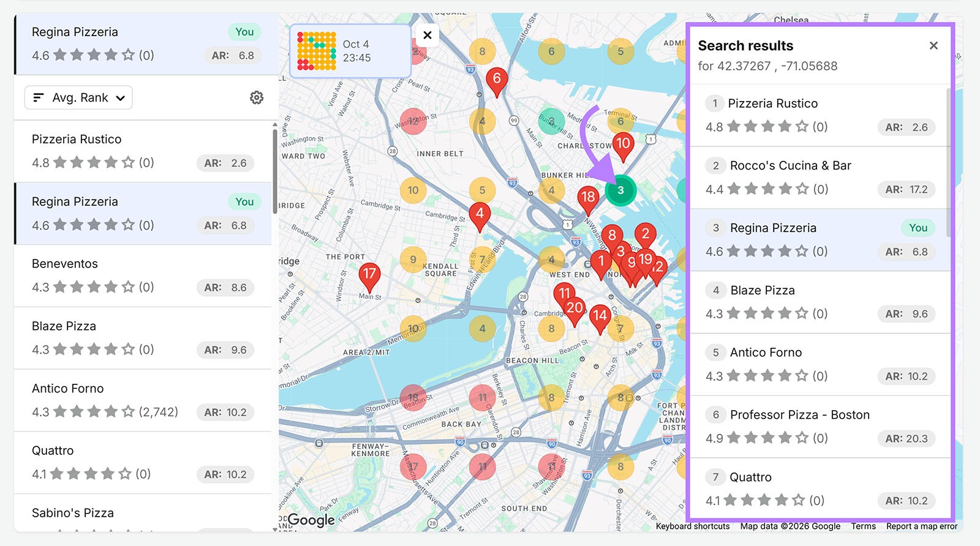Click red map pin number 17
980x546 pixels.
[x=369, y=277]
